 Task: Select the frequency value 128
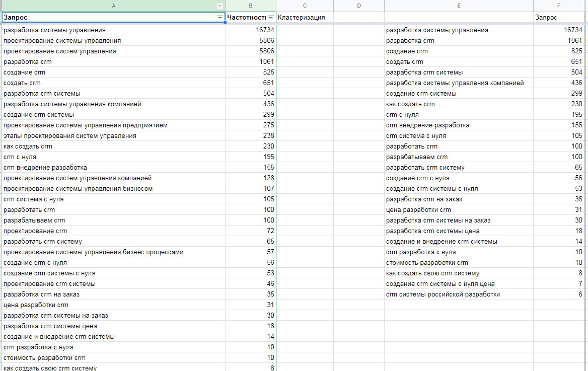click(x=251, y=178)
